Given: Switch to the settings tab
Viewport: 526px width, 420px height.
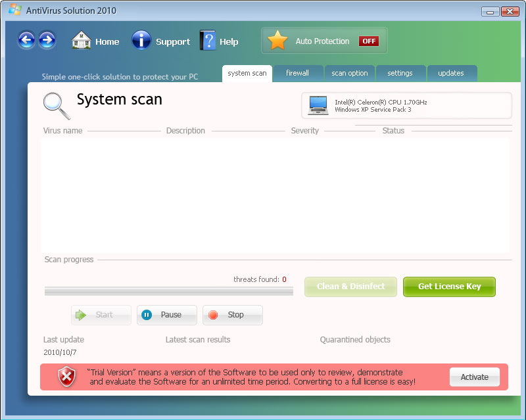Looking at the screenshot, I should pyautogui.click(x=400, y=73).
